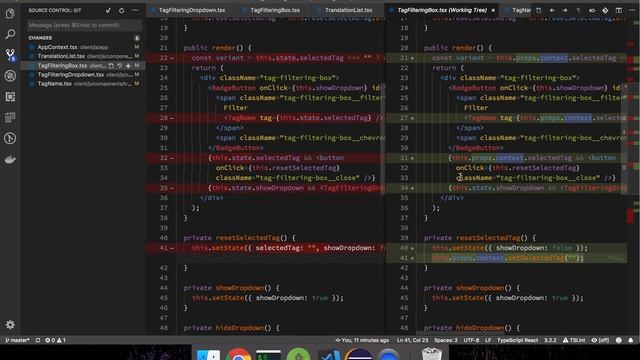Screen dimensions: 640x360
Task: Change the language mode via TypeScript React
Action: coord(518,340)
